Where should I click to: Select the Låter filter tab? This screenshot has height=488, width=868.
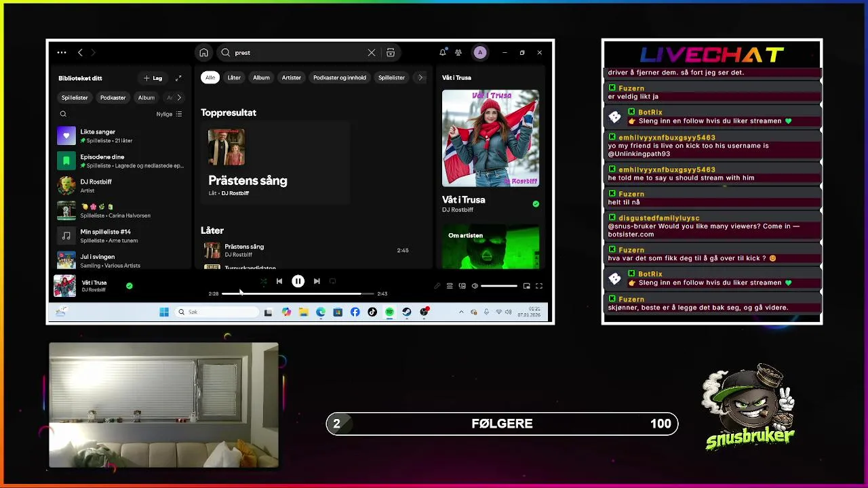(x=234, y=77)
